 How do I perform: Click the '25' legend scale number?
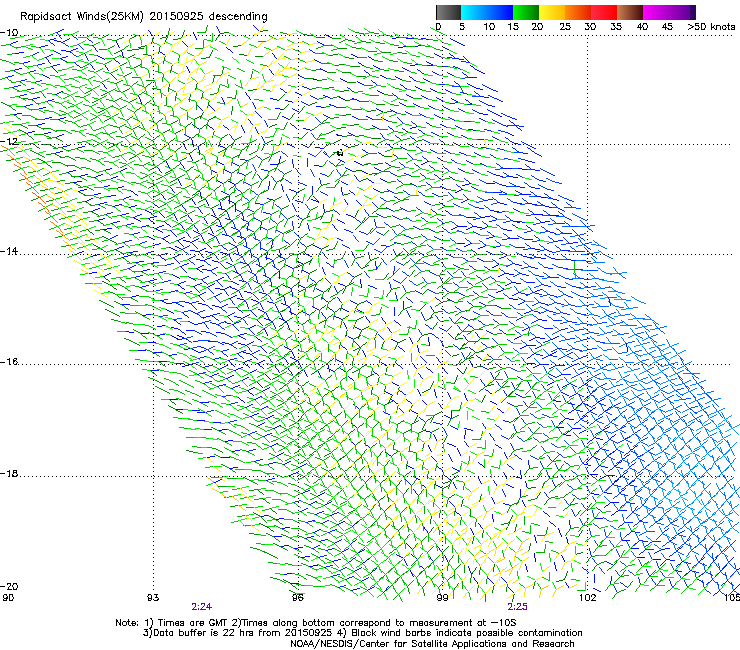click(565, 27)
